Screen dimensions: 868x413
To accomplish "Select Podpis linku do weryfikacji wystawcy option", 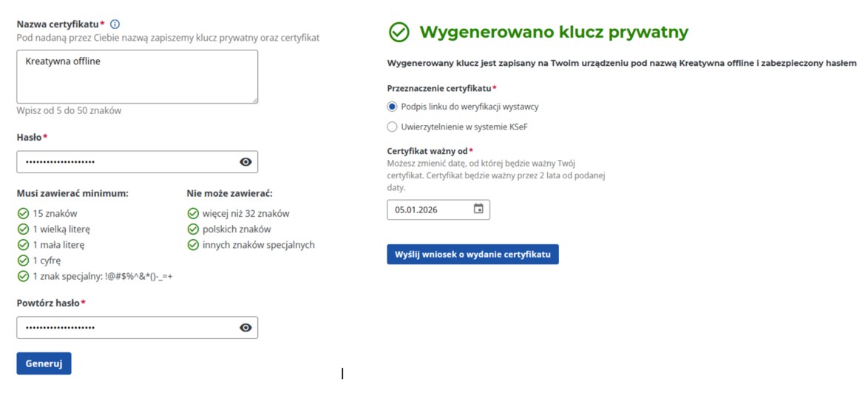I will (393, 107).
